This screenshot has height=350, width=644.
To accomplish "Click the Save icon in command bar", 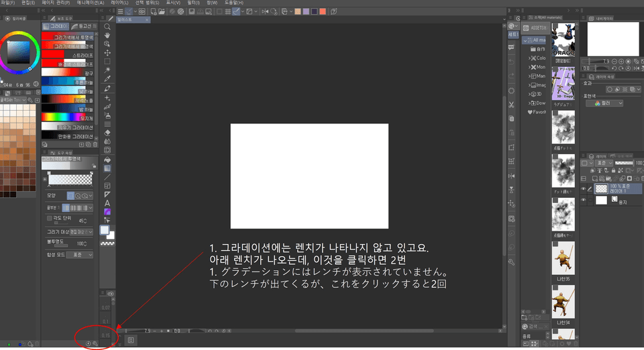I will tap(192, 11).
